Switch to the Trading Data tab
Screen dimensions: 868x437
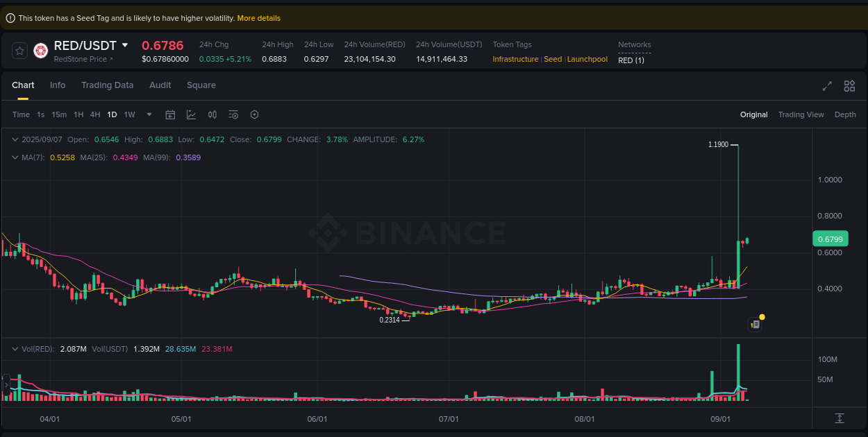point(107,85)
